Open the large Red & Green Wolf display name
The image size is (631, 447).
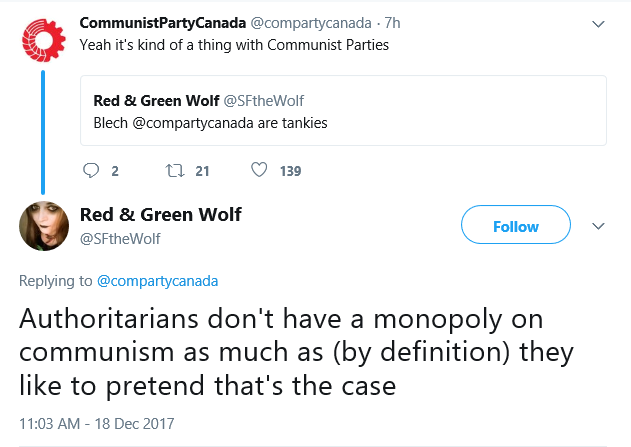(161, 214)
